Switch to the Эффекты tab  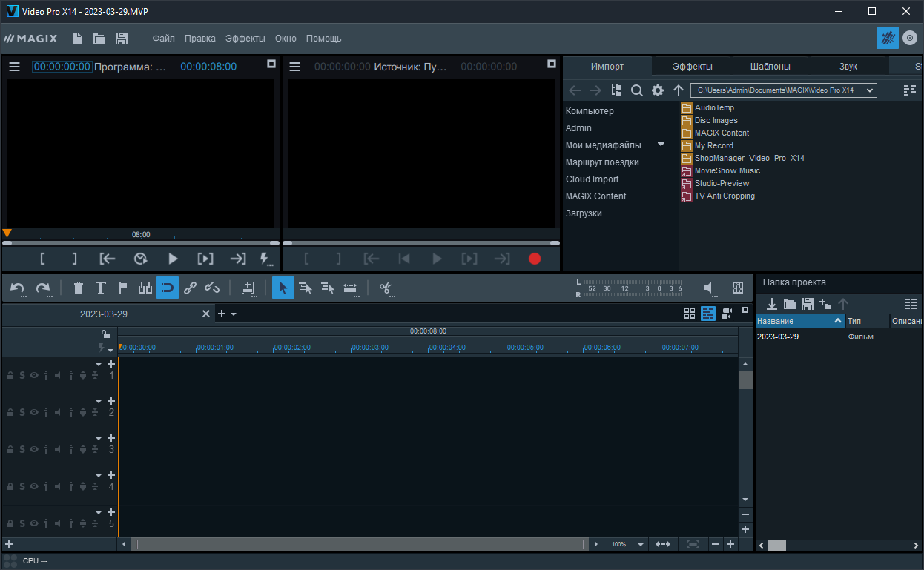(691, 66)
